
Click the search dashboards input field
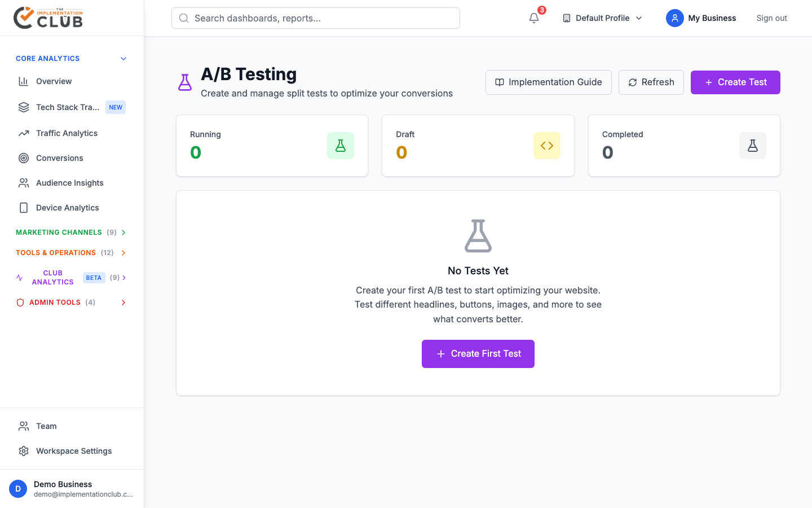[315, 18]
